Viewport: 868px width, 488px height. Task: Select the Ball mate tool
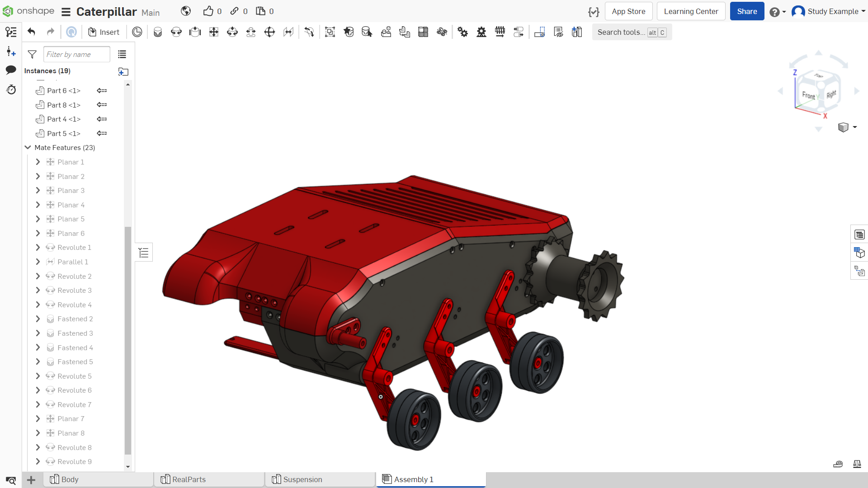pyautogui.click(x=269, y=32)
